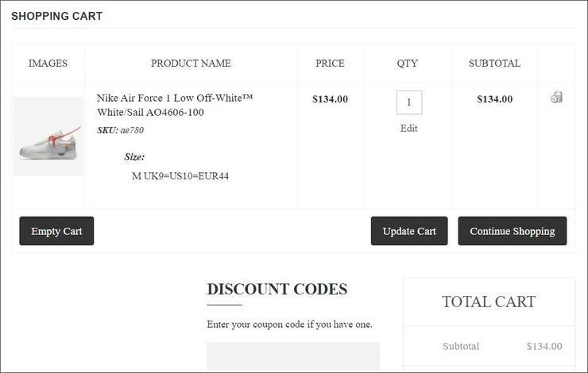Screen dimensions: 588x373
Task: Click the Edit link under quantity
Action: click(x=409, y=129)
